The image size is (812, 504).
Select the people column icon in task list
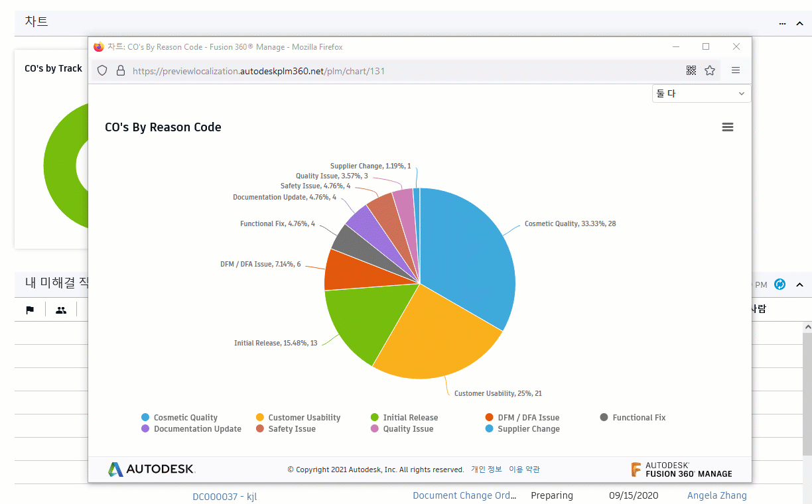tap(60, 309)
